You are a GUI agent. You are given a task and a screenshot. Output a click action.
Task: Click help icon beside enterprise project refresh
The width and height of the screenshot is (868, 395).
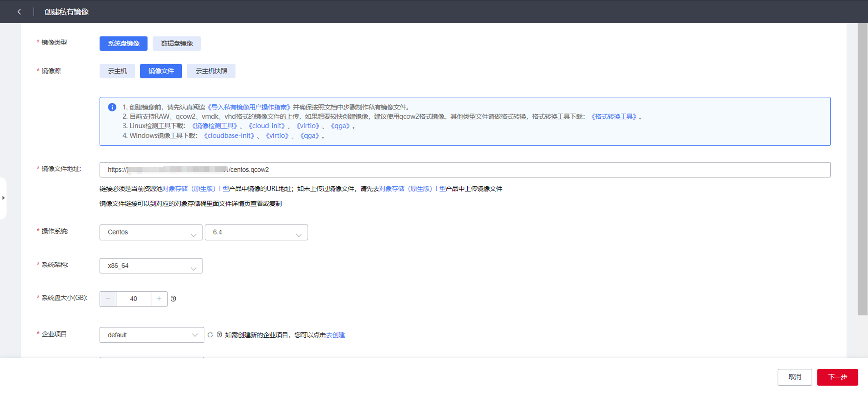pyautogui.click(x=219, y=335)
